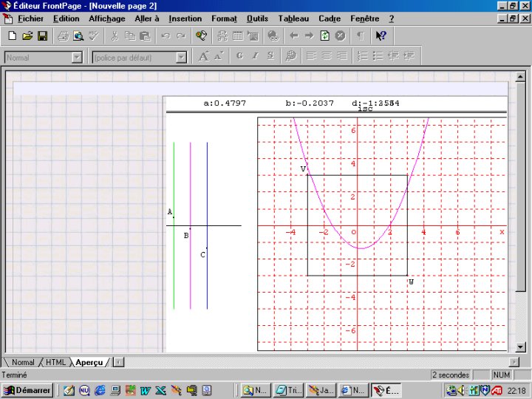Save the page with floppy disk icon

(42, 35)
